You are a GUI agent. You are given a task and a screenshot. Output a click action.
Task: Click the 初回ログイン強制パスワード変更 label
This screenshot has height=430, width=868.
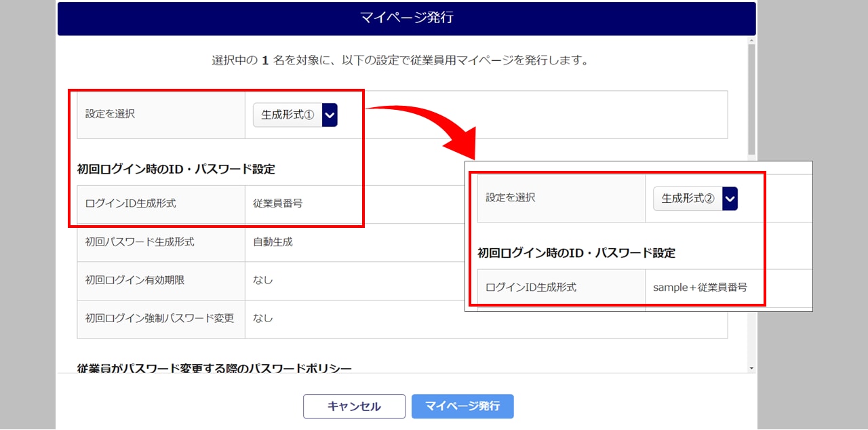point(159,317)
